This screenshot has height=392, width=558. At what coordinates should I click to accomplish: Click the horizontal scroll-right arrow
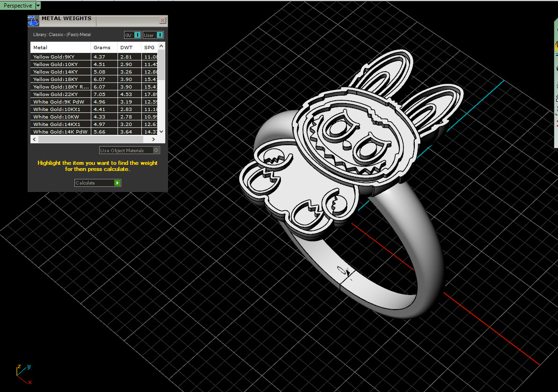click(154, 139)
